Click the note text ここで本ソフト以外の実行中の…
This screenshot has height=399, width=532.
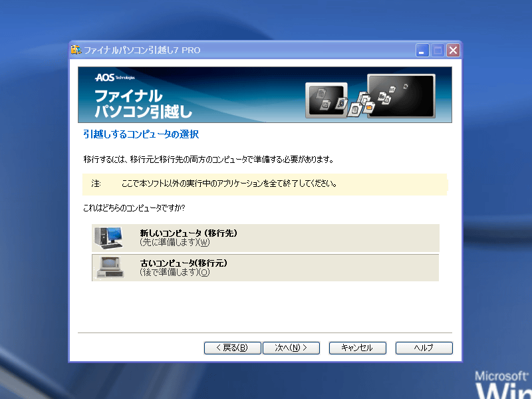pyautogui.click(x=229, y=184)
